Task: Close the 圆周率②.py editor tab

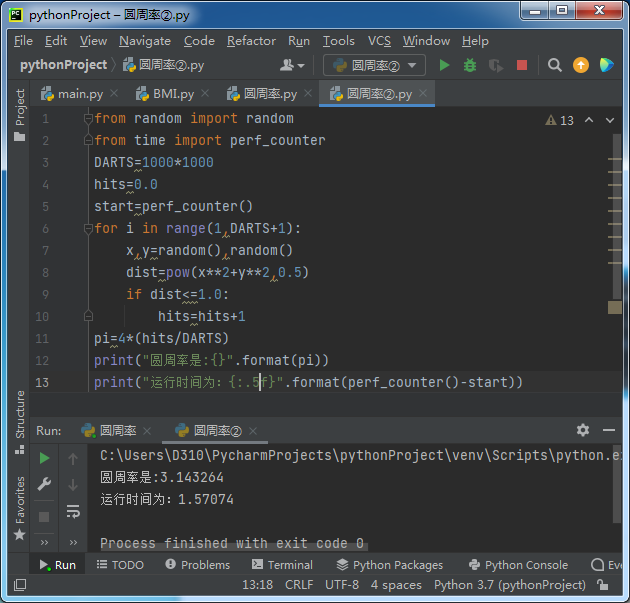Action: (423, 93)
